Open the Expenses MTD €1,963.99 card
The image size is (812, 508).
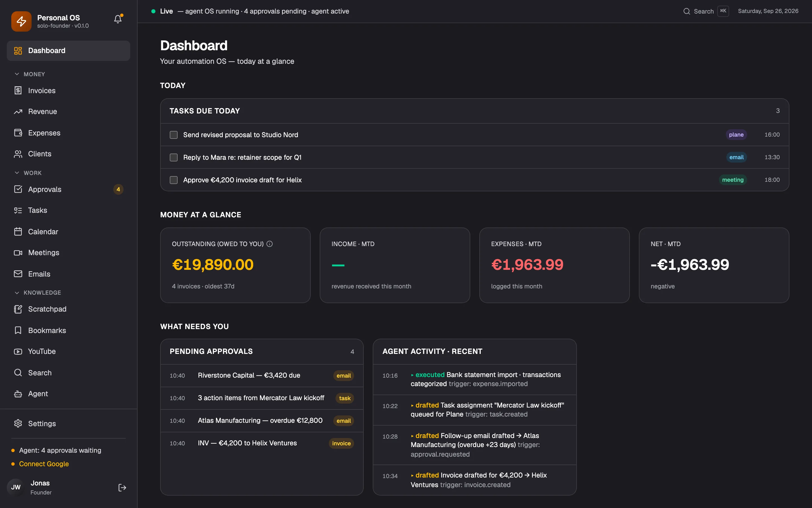(554, 265)
